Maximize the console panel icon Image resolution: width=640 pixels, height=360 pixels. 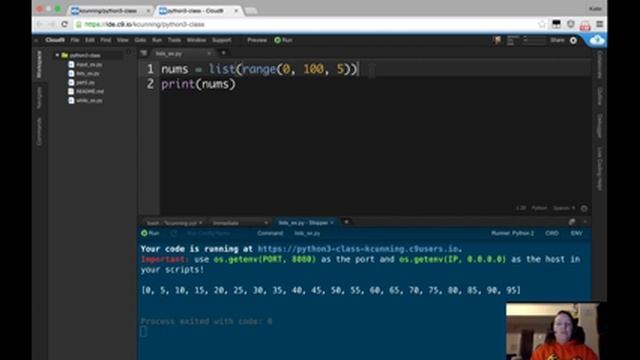(x=572, y=222)
